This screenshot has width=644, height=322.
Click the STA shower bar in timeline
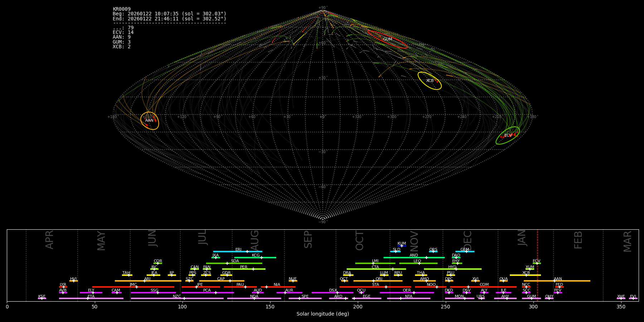(375, 287)
